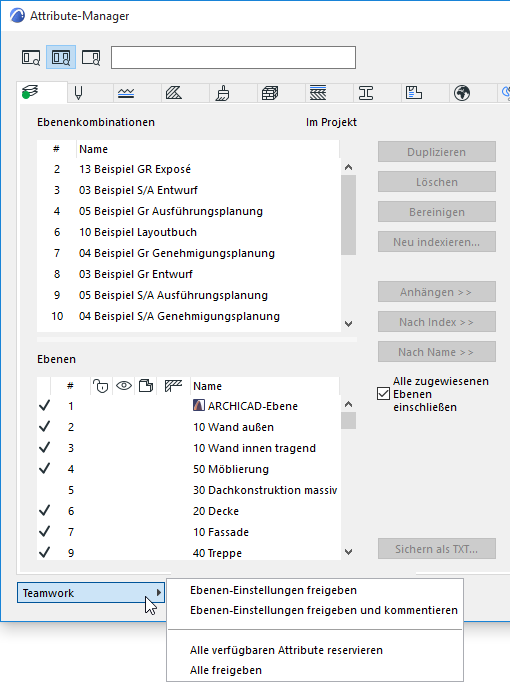Click the search input field
510x683 pixels.
pyautogui.click(x=233, y=57)
